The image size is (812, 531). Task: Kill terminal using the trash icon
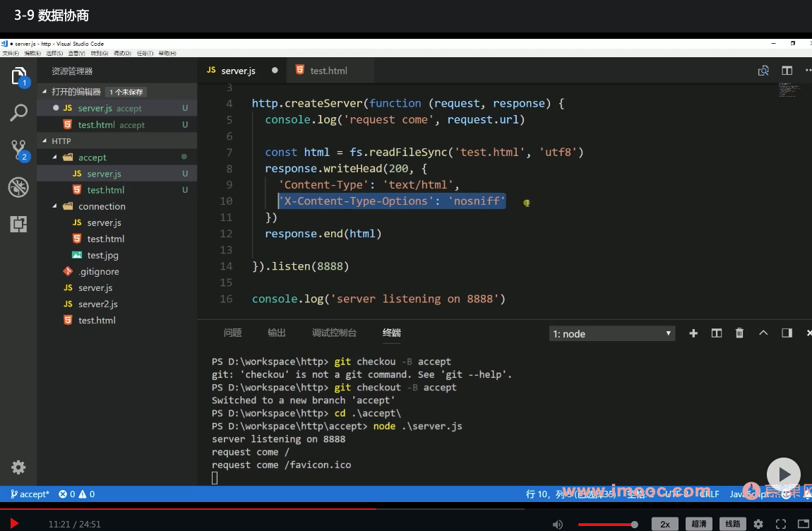pyautogui.click(x=739, y=333)
